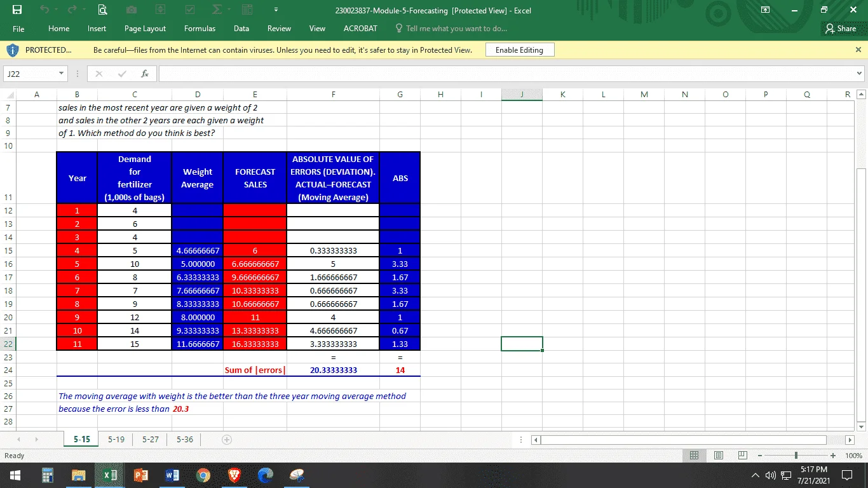The image size is (868, 488).
Task: Select the 5-27 sheet tab
Action: (151, 439)
